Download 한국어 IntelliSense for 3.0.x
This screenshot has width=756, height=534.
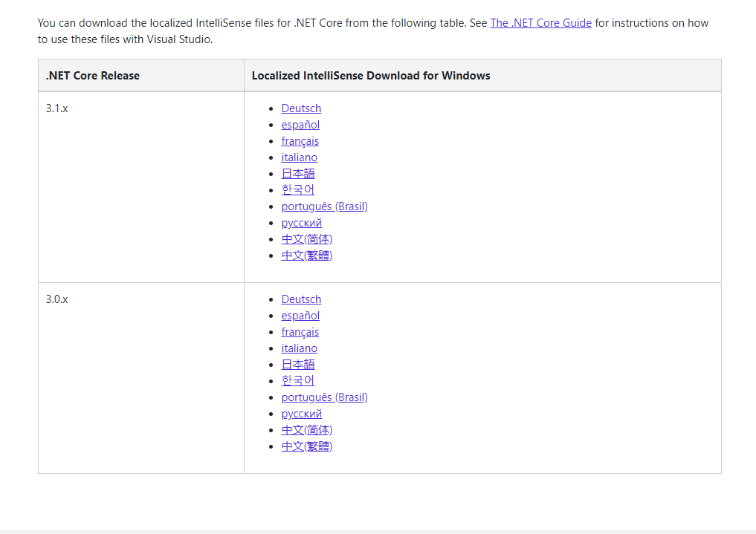click(298, 381)
